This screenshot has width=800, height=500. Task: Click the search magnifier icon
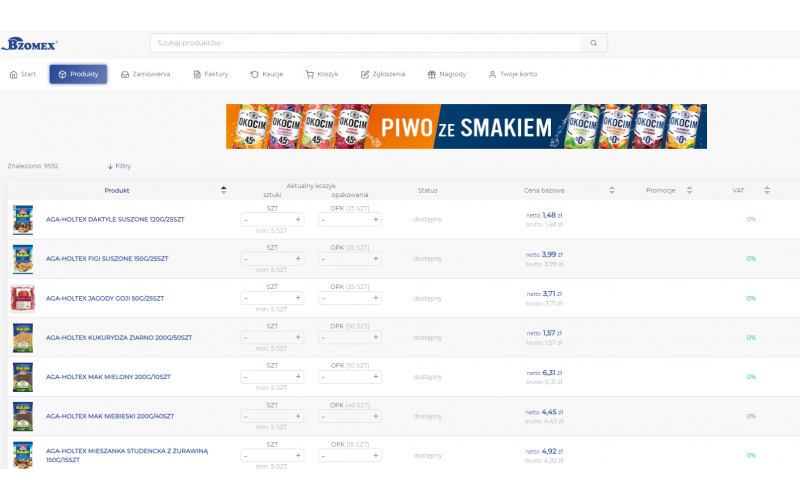click(593, 43)
